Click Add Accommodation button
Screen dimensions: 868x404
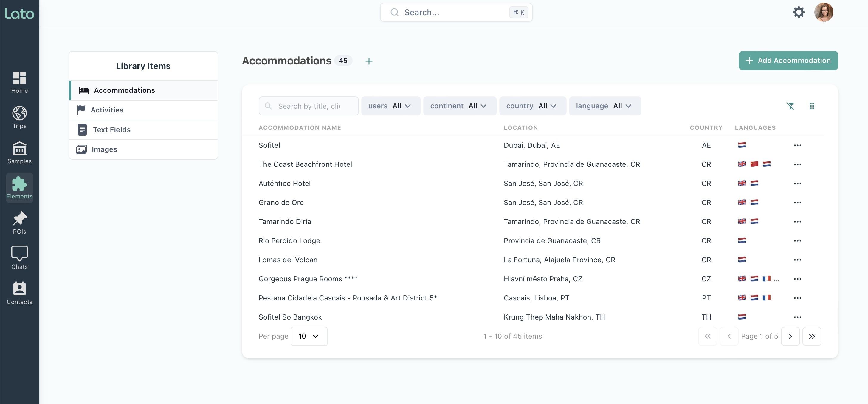click(788, 60)
